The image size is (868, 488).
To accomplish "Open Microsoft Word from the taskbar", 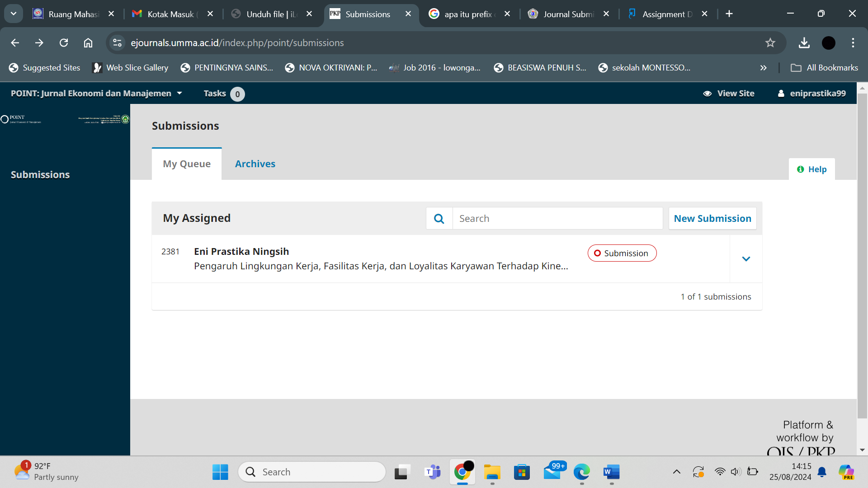I will tap(612, 472).
